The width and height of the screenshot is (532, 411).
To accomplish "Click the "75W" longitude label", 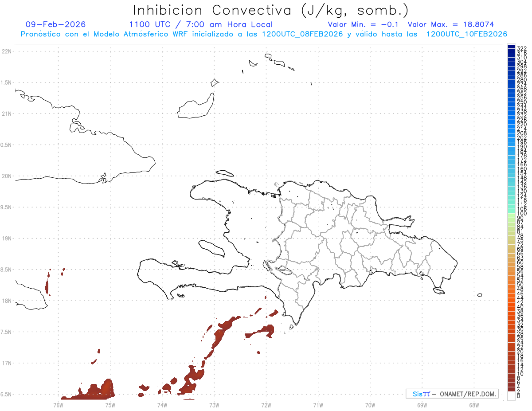I will pos(110,404).
